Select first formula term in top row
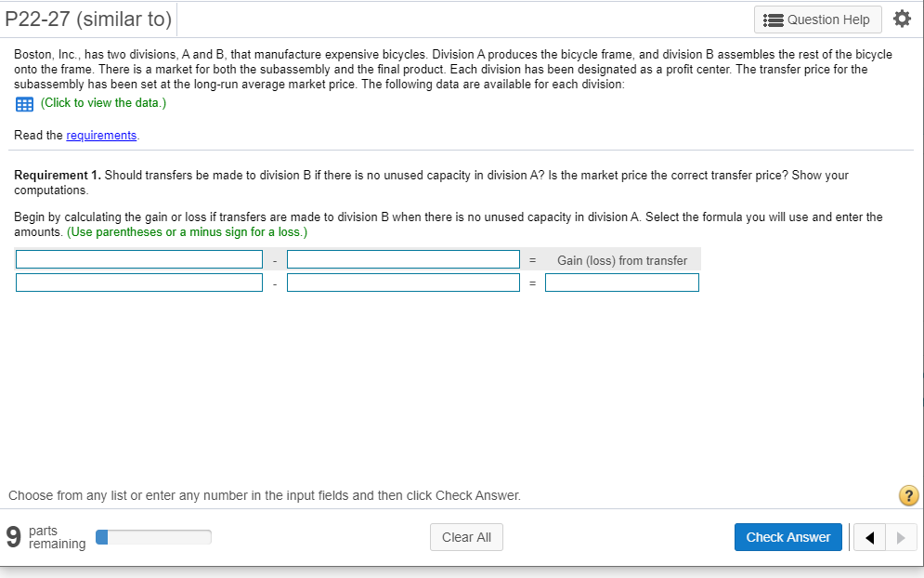This screenshot has width=924, height=578. click(139, 259)
